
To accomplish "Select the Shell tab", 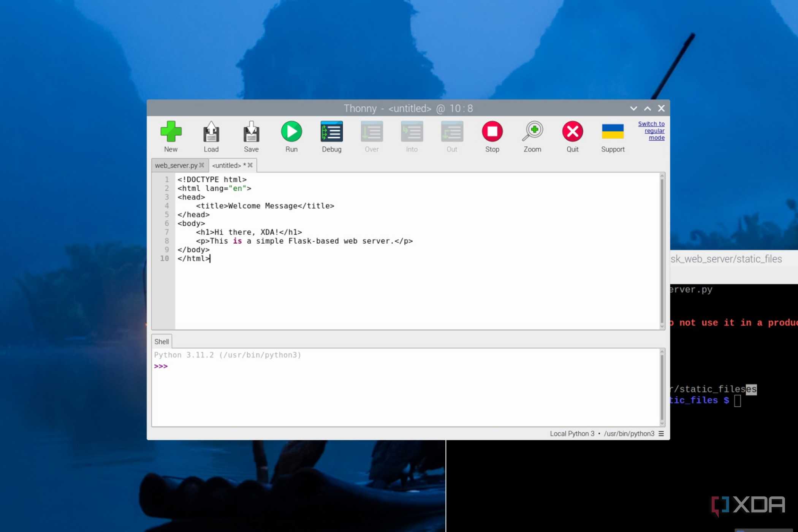I will tap(161, 342).
